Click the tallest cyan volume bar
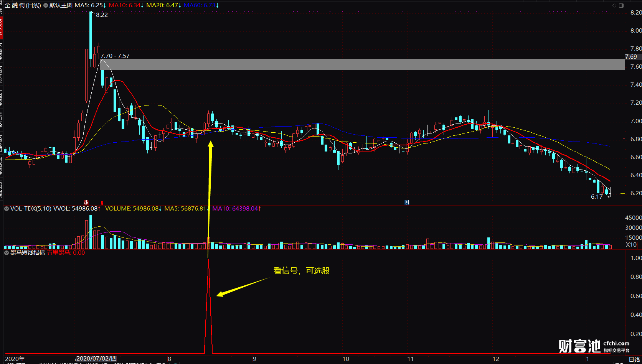 pos(91,232)
